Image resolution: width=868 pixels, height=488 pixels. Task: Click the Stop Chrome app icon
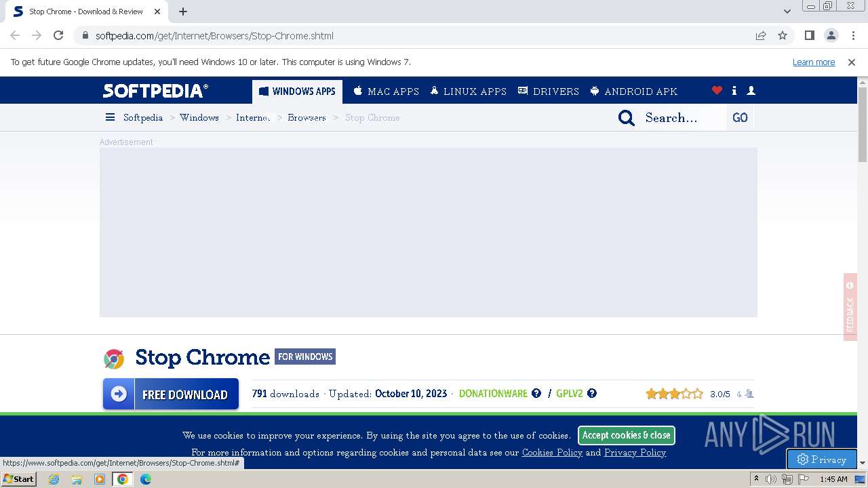114,359
